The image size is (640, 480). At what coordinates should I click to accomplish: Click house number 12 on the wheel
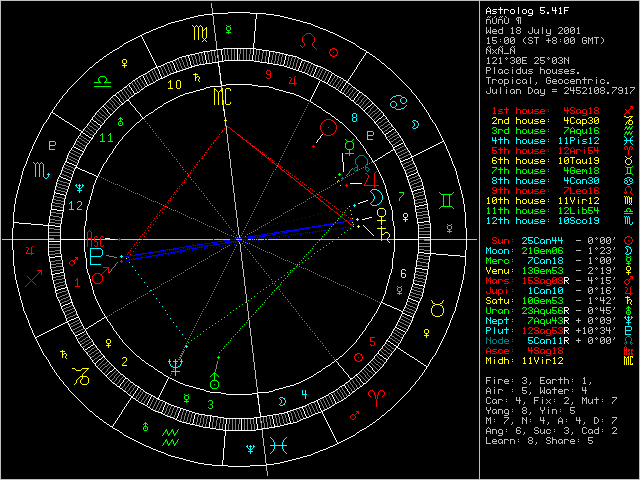click(x=76, y=206)
